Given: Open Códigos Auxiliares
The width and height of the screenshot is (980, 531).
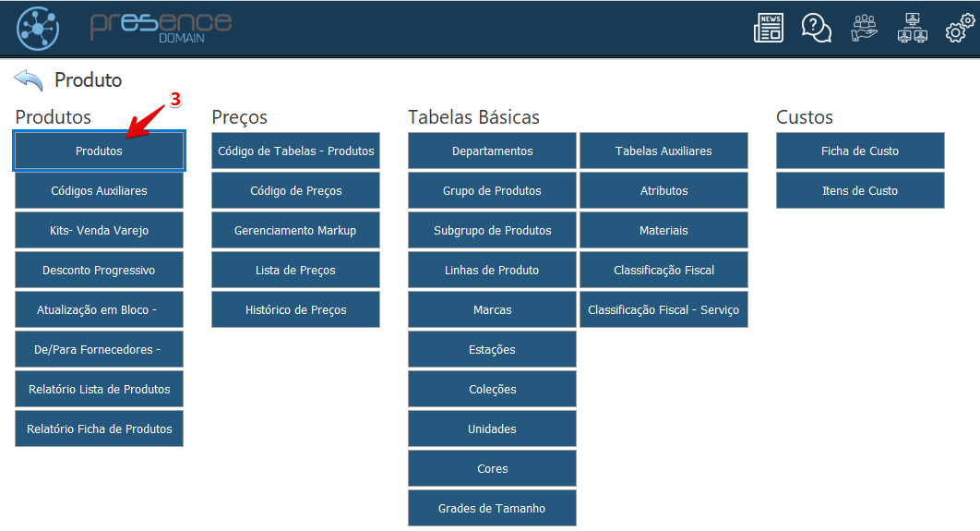Looking at the screenshot, I should 99,191.
